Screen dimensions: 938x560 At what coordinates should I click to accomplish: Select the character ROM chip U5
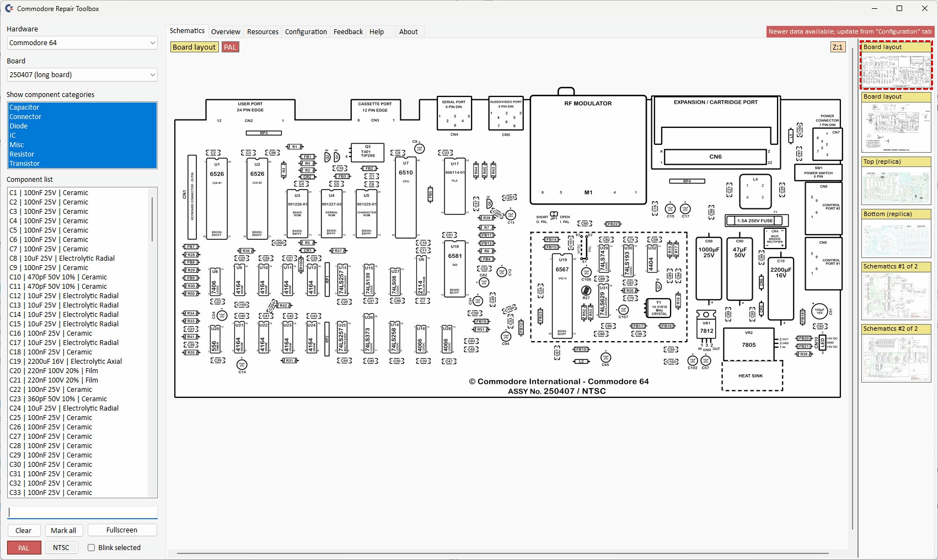(x=367, y=214)
